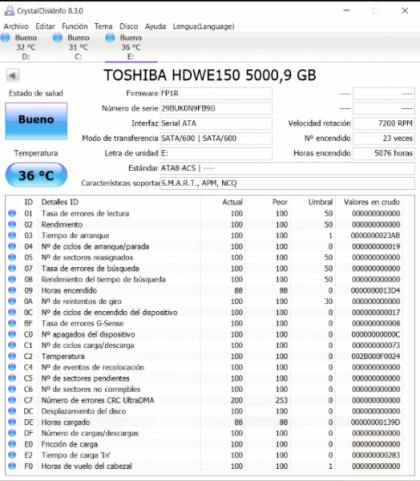Open the Tema menu

pyautogui.click(x=103, y=26)
